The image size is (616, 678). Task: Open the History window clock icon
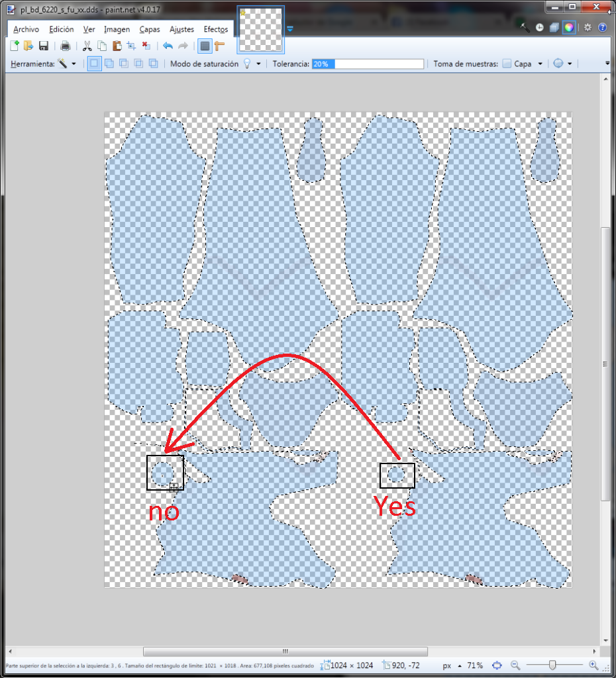pyautogui.click(x=539, y=27)
